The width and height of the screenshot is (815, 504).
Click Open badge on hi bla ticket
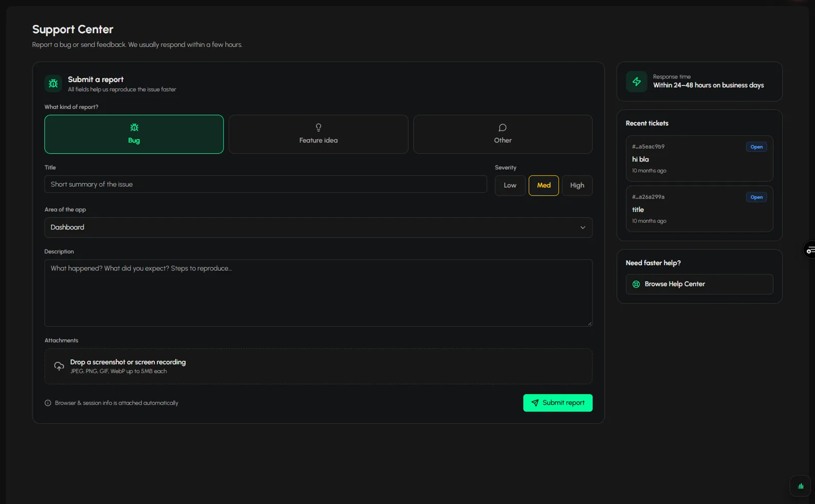point(756,147)
